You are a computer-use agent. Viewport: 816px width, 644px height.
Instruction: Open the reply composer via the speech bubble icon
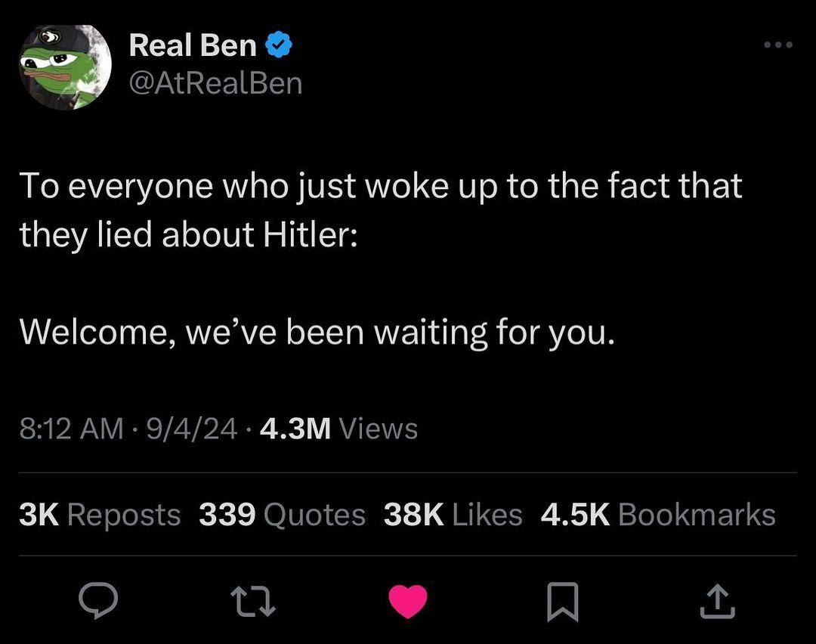(x=98, y=602)
